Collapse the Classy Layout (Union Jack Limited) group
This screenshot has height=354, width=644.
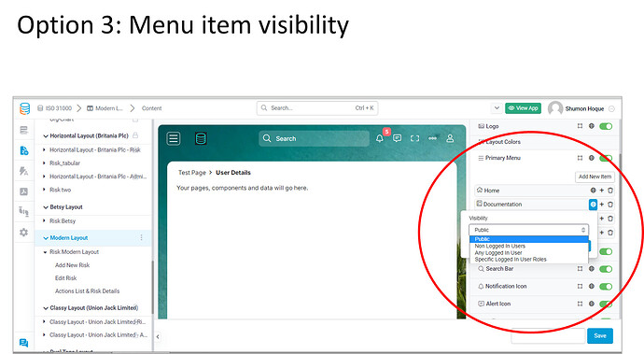[46, 308]
